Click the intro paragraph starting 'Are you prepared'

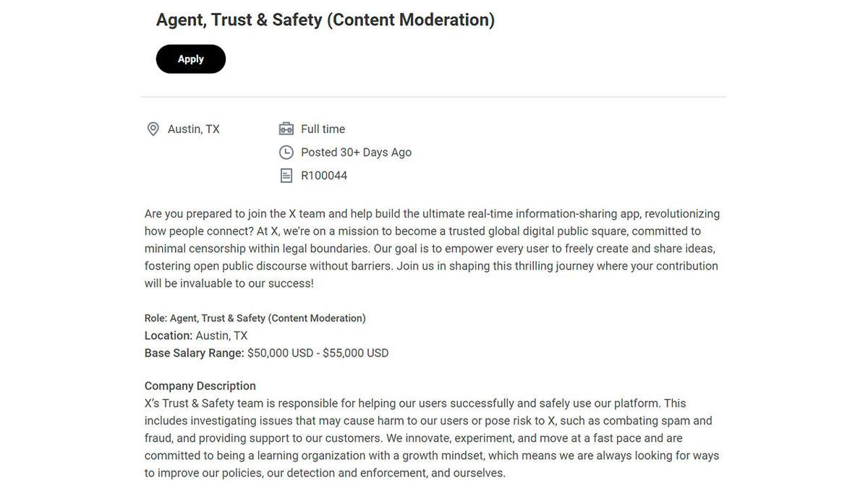432,249
